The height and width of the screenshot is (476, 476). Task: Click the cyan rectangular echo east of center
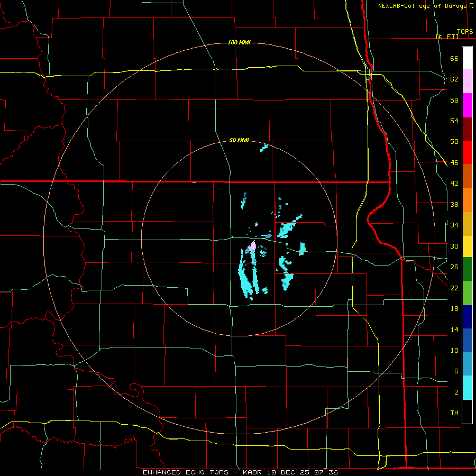pos(302,249)
